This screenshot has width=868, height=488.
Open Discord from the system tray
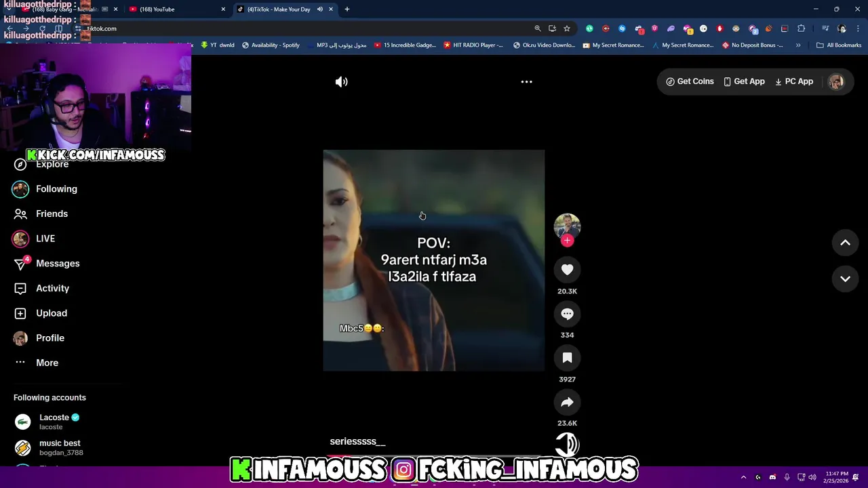tap(772, 477)
